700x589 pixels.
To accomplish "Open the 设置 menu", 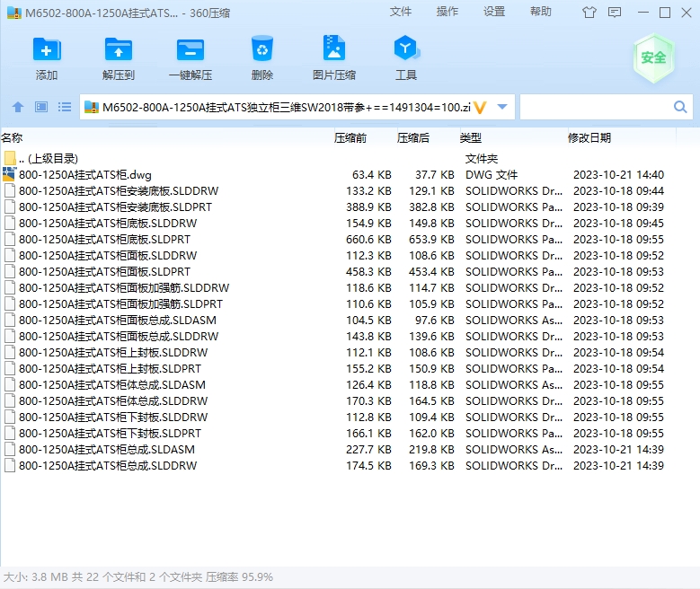I will 494,12.
